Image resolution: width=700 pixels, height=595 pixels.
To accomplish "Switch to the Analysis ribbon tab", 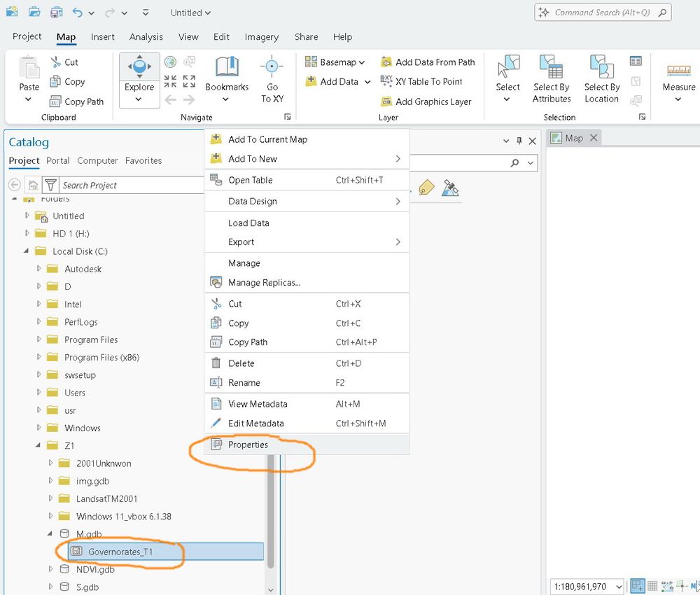I will 146,37.
